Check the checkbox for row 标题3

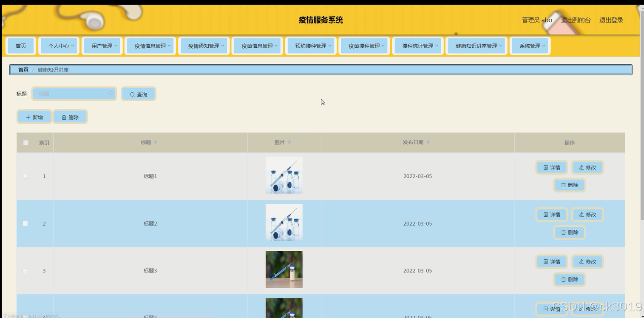(25, 271)
